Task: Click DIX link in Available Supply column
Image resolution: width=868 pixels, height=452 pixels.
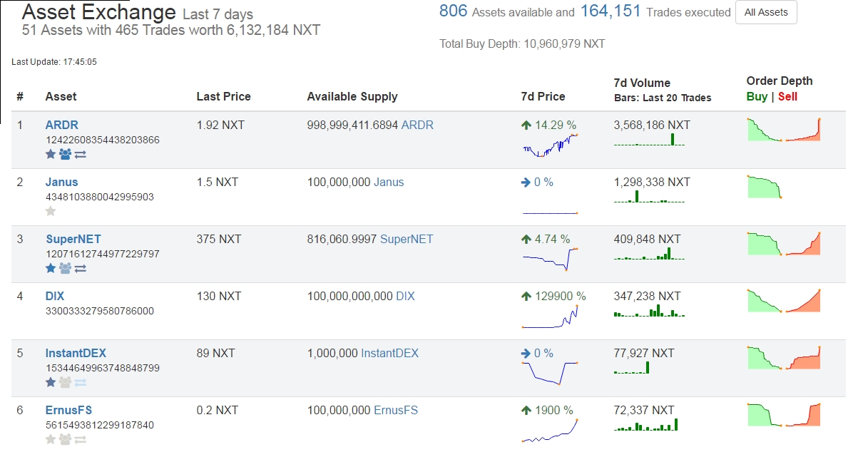Action: click(405, 296)
